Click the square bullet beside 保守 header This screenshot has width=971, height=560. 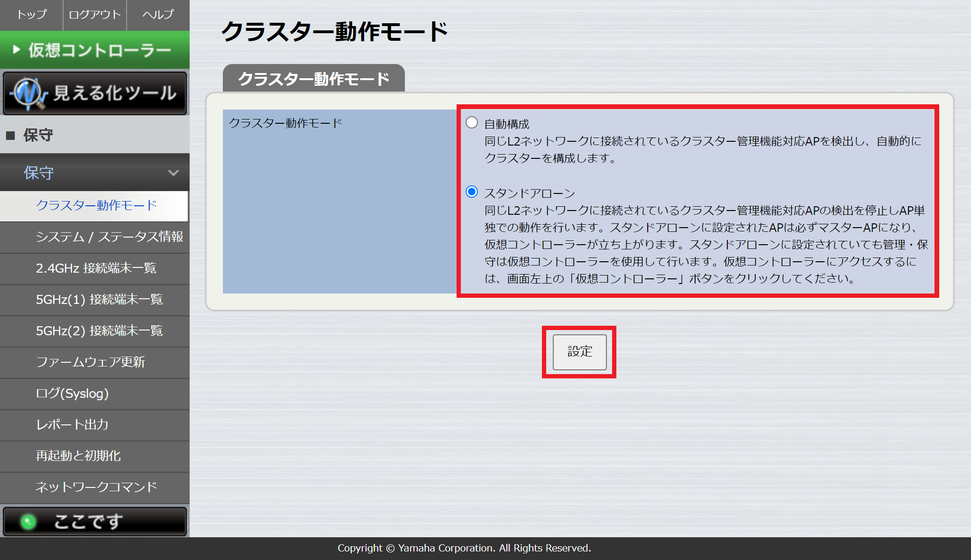(10, 136)
